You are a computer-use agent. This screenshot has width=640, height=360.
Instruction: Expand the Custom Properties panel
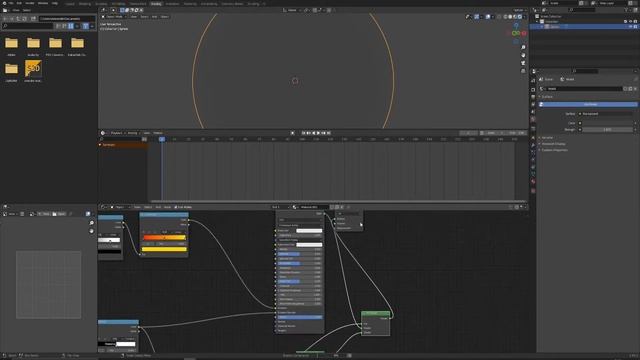[554, 150]
